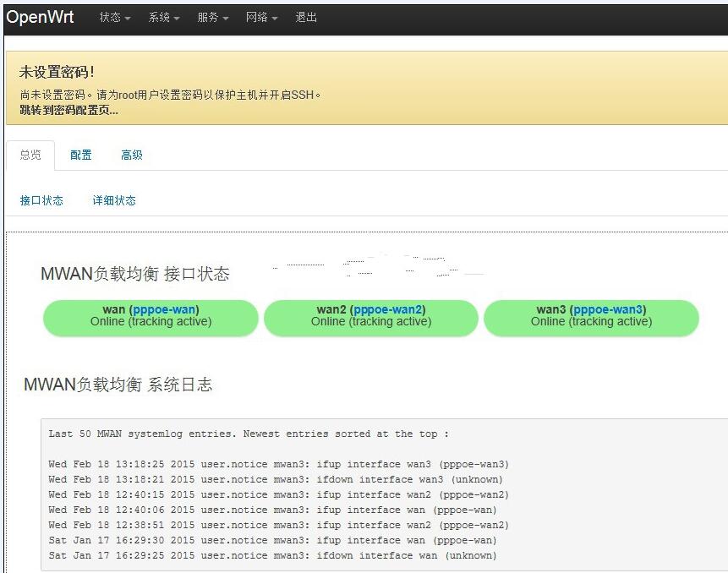Expand the 系统 navigation menu
Viewport: 728px width, 573px height.
[163, 18]
